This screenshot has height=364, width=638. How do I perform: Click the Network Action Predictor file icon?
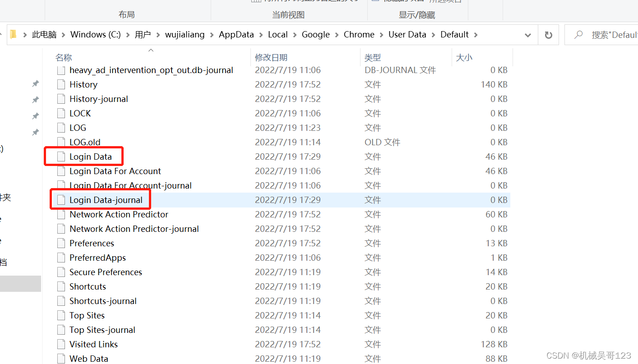click(61, 214)
